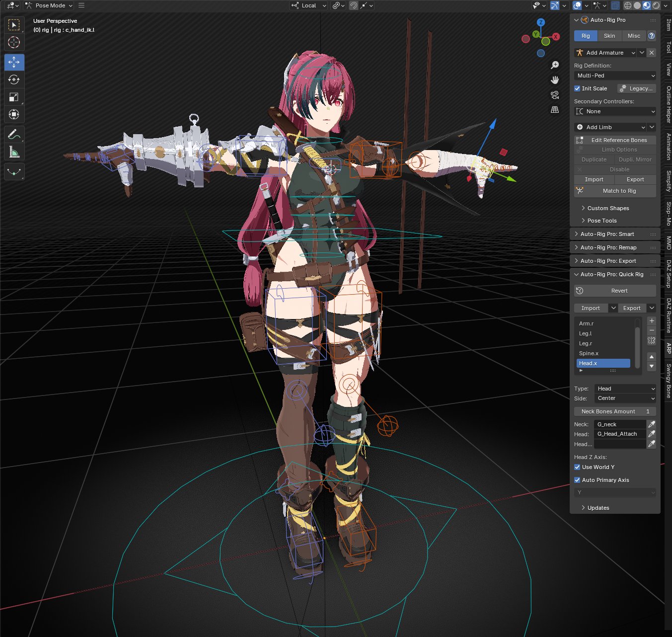The height and width of the screenshot is (637, 672).
Task: Open the Misc tab
Action: 634,36
